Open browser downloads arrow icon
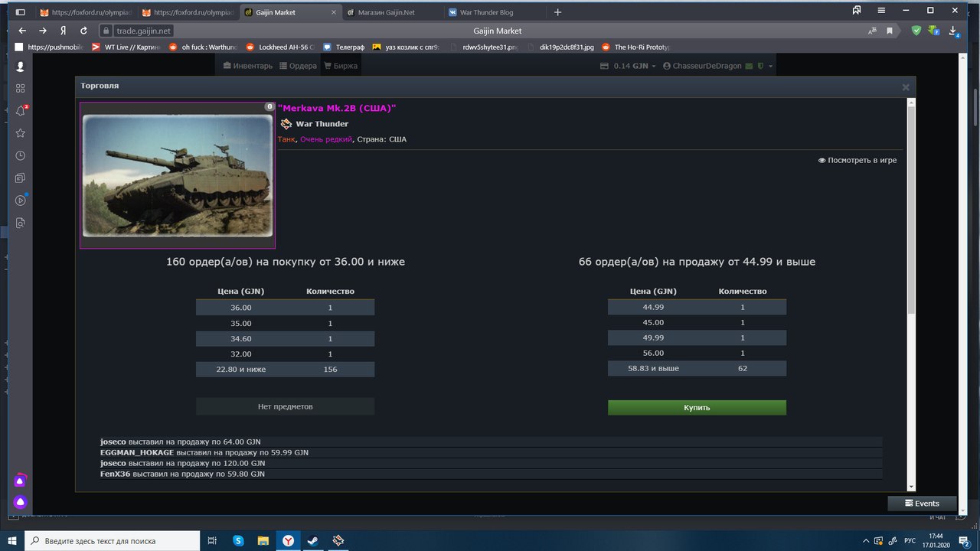Image resolution: width=980 pixels, height=551 pixels. coord(954,31)
